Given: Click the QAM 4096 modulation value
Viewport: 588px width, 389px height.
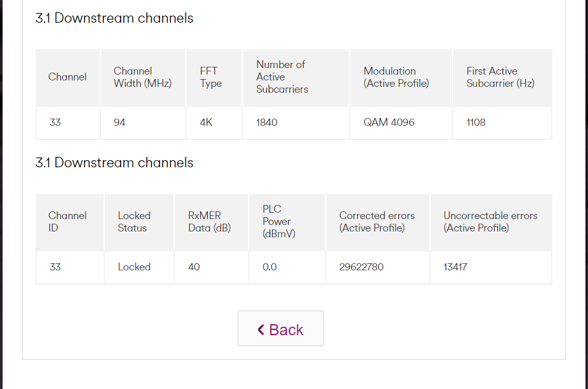Looking at the screenshot, I should pos(389,123).
